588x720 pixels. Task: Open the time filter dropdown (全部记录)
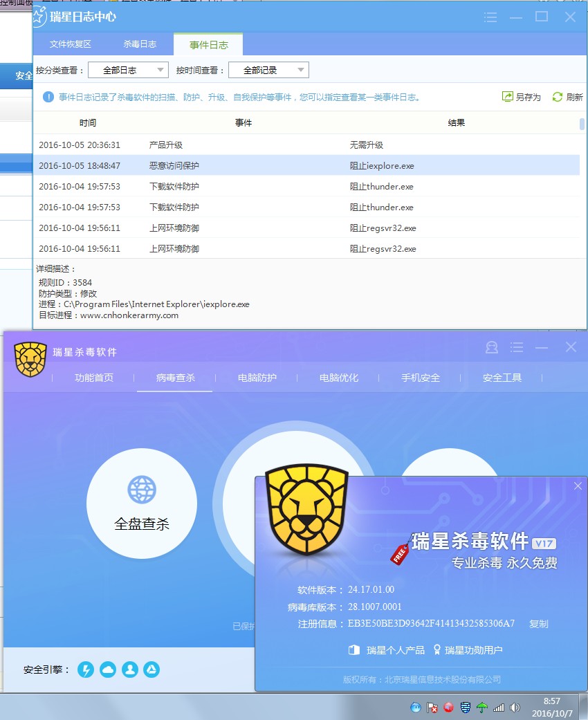pos(268,70)
